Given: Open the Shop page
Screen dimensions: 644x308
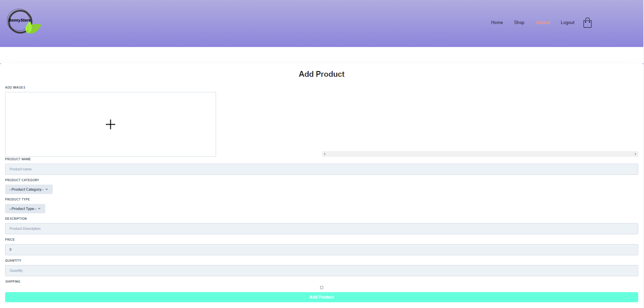Looking at the screenshot, I should [x=519, y=22].
